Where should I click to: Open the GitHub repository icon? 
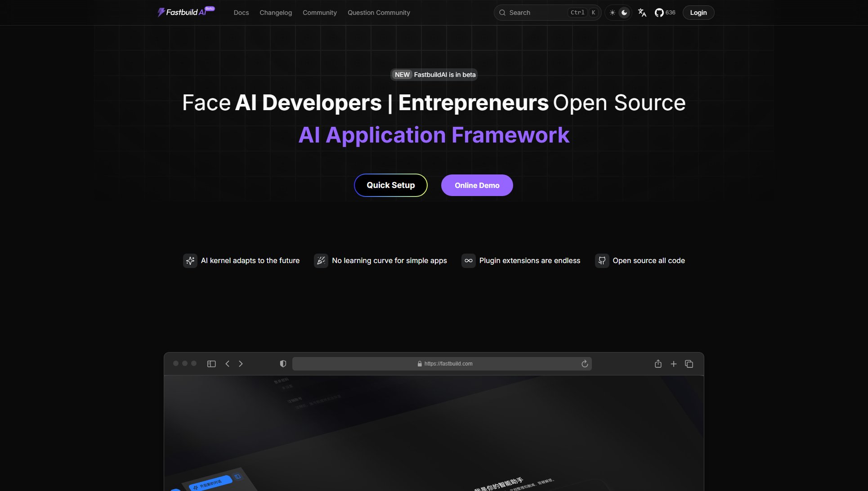tap(659, 13)
